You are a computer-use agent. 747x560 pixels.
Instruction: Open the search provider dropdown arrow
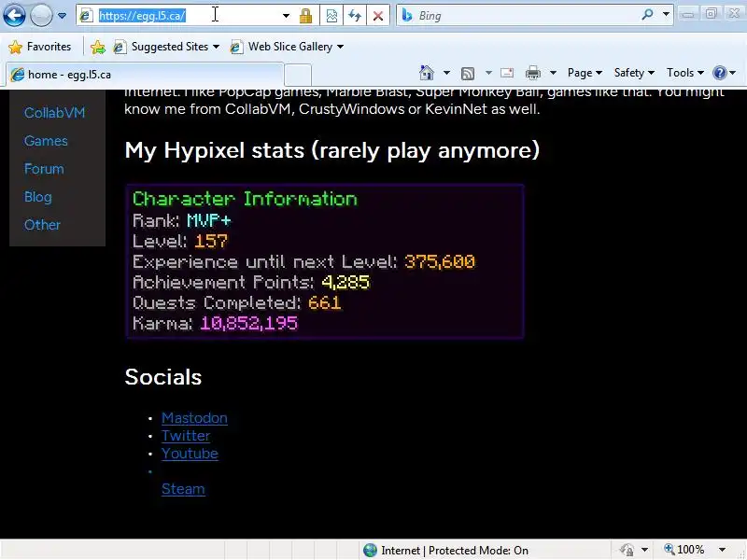[666, 15]
